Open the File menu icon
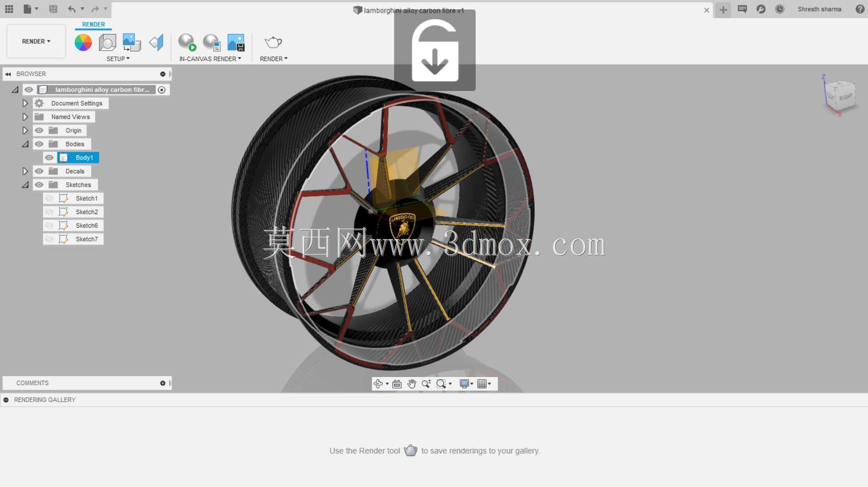 tap(30, 9)
